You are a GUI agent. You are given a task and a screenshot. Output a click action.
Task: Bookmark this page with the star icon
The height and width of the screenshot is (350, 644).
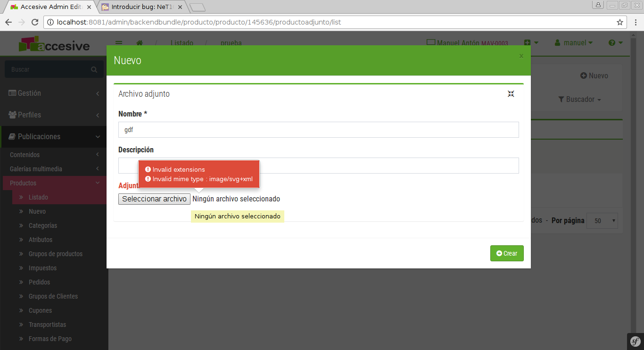(619, 22)
